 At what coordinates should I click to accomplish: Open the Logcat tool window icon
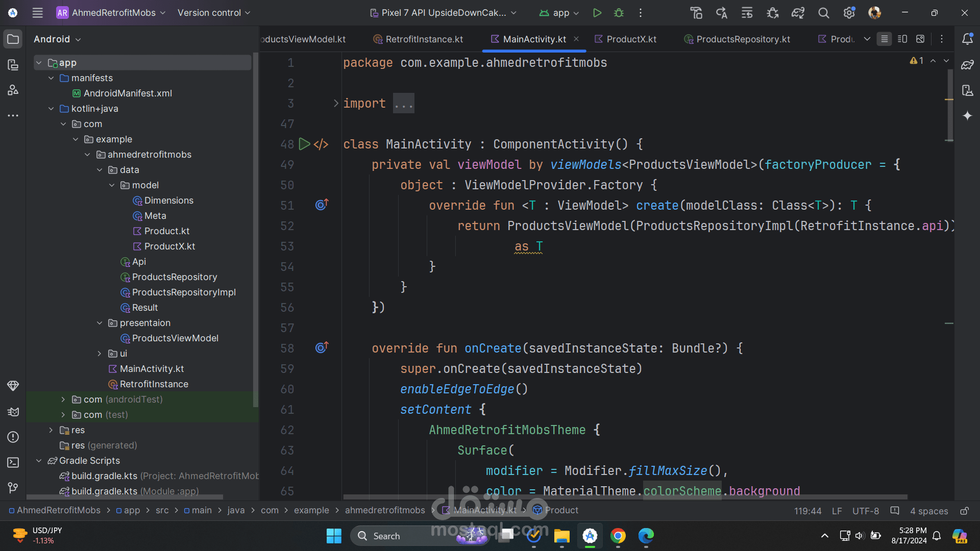click(x=13, y=412)
